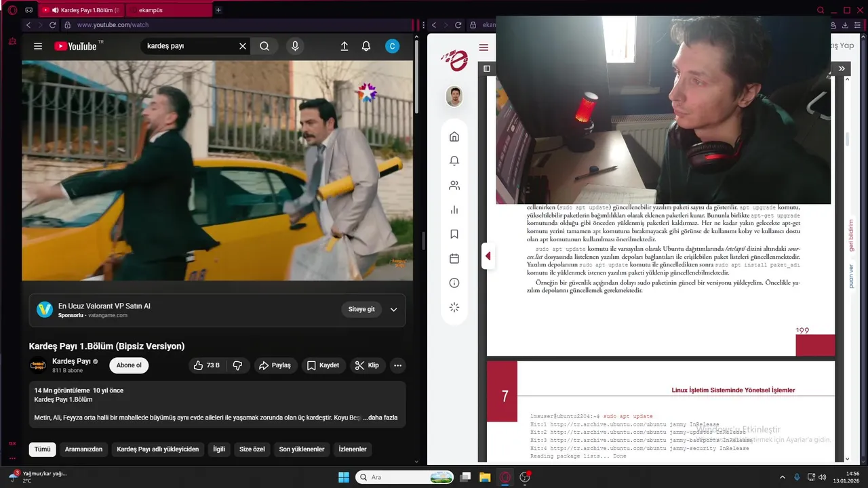
Task: Open the Opera GX menu logo
Action: point(12,10)
